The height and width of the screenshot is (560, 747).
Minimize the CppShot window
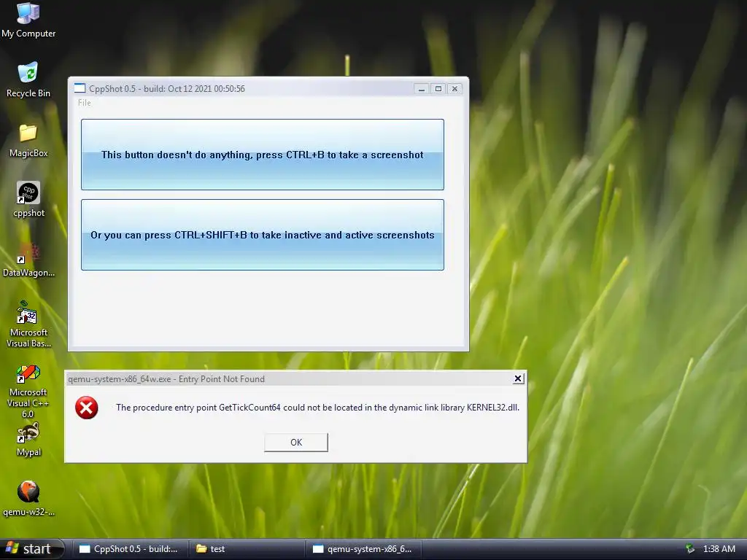point(421,88)
